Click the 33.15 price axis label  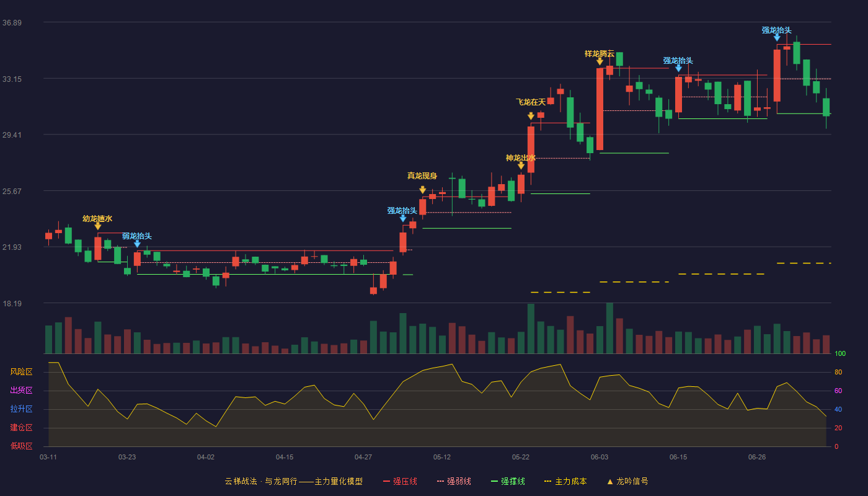tap(12, 79)
